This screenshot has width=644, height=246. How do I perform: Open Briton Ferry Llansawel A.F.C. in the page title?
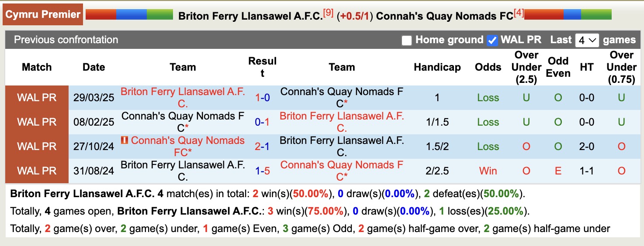250,16
